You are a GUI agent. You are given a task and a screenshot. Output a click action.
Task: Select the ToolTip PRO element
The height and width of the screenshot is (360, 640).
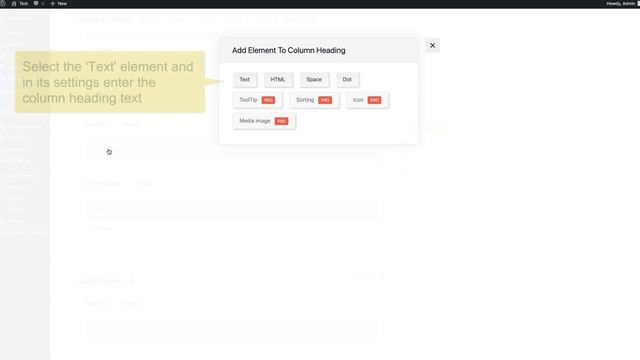[257, 100]
